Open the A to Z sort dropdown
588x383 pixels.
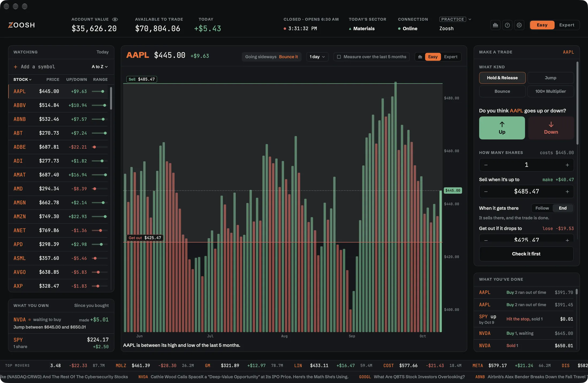pos(100,67)
